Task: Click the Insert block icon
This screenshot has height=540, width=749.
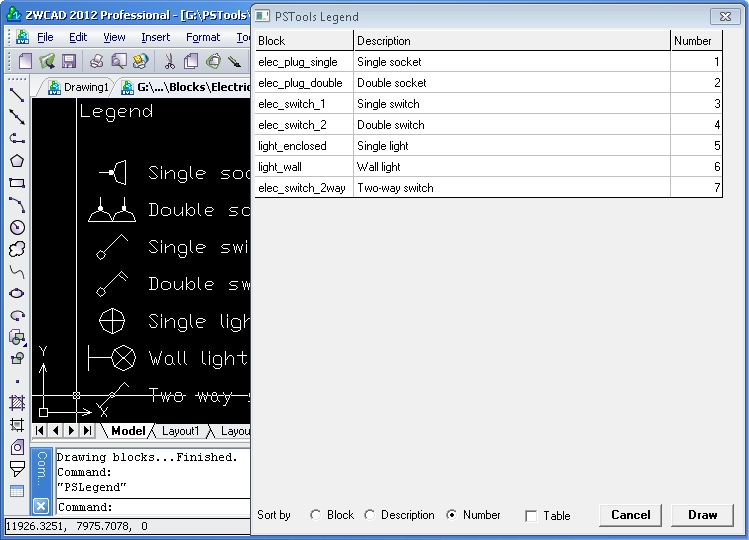Action: pos(17,337)
